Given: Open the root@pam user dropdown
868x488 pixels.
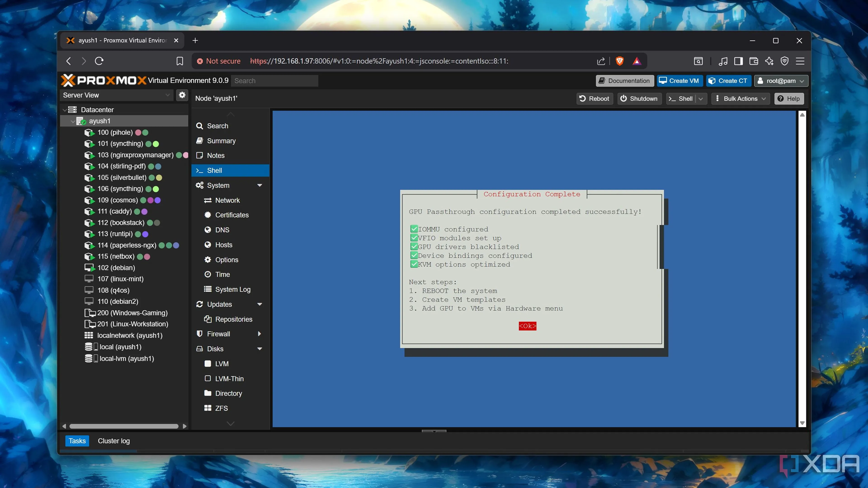Looking at the screenshot, I should 781,81.
